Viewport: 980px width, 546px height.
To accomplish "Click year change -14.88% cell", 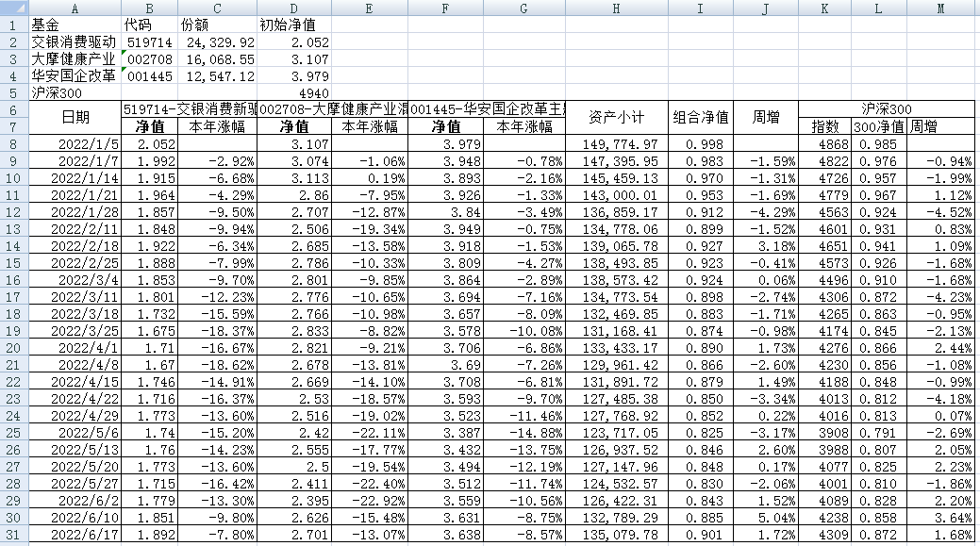I will coord(523,433).
